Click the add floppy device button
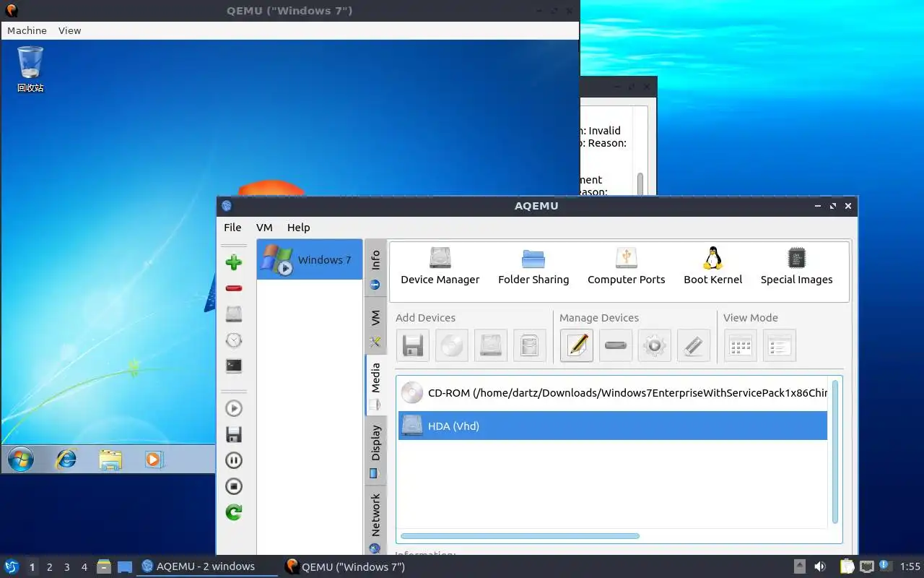This screenshot has height=578, width=924. pyautogui.click(x=413, y=345)
